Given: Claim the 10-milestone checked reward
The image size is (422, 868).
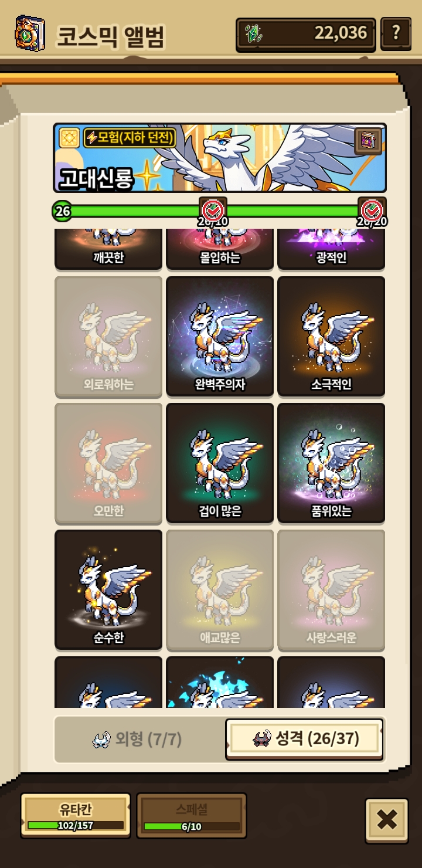Looking at the screenshot, I should [x=213, y=209].
